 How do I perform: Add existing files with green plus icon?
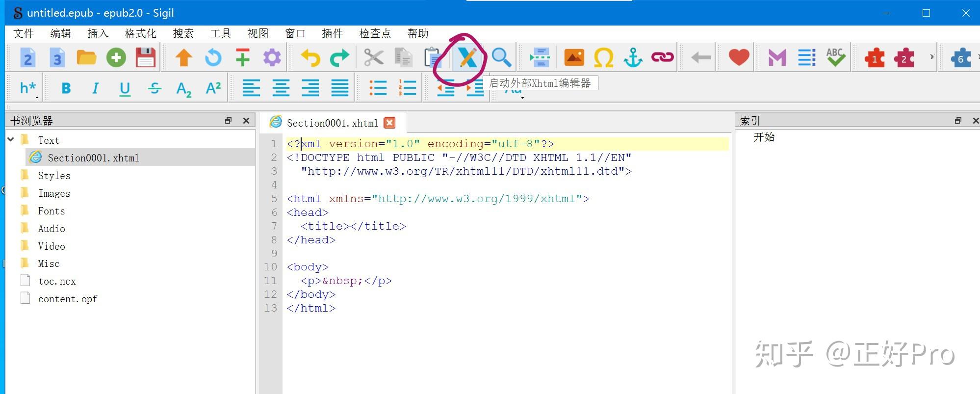(116, 57)
